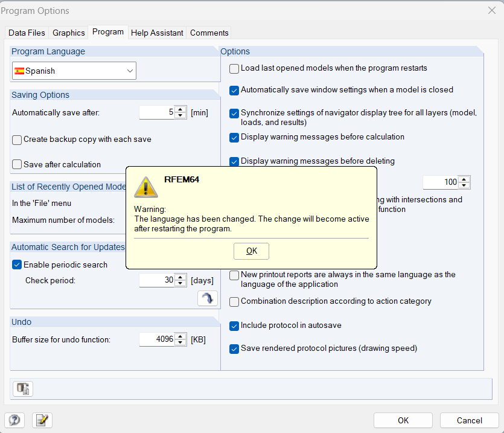The width and height of the screenshot is (504, 433).
Task: Decrease the undo buffer size spinner
Action: coord(181,343)
